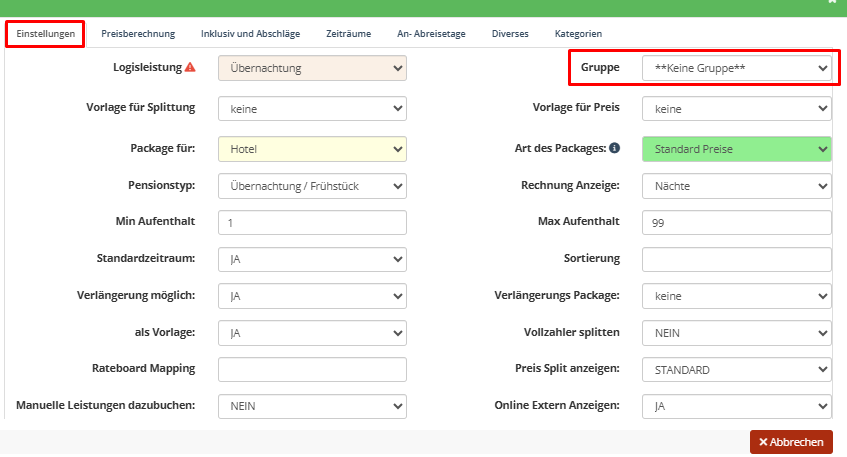The image size is (847, 457).
Task: Click the Vollzahler splitten label
Action: [x=572, y=332]
